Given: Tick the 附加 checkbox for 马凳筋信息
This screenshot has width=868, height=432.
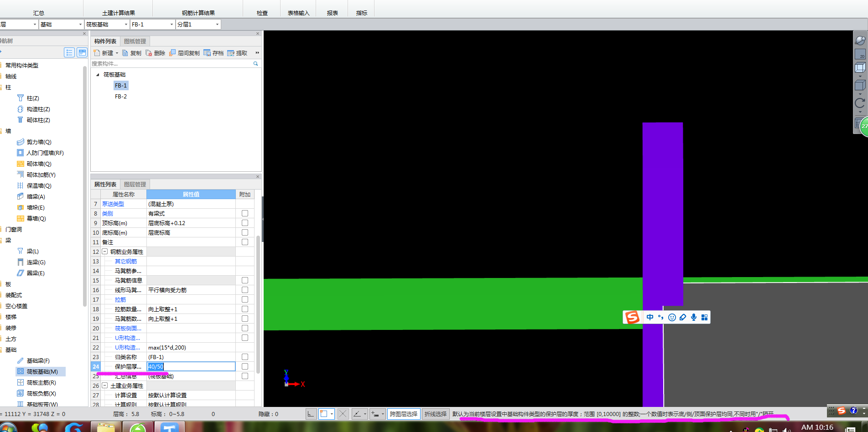Looking at the screenshot, I should pyautogui.click(x=245, y=280).
